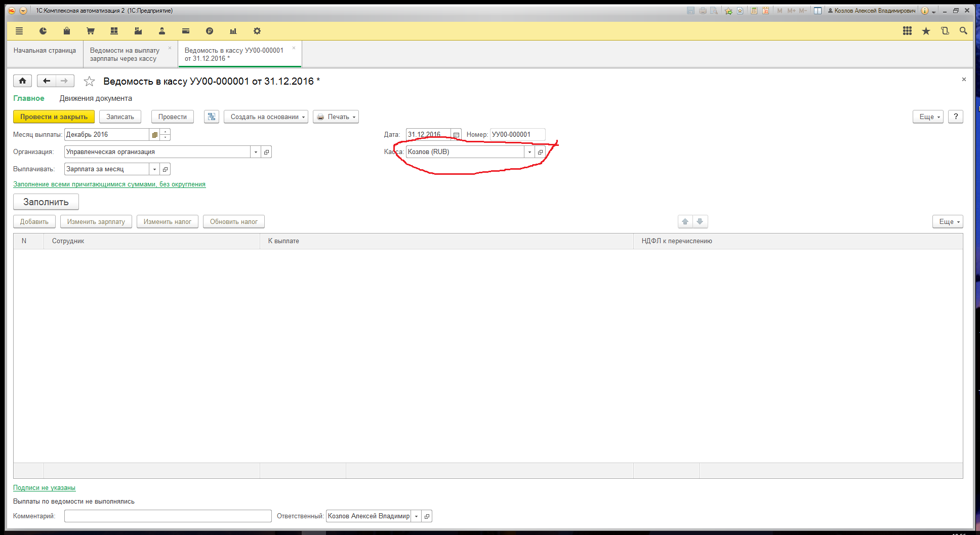Screen dimensions: 980x535
Task: Open the date calendar picker icon
Action: click(456, 135)
